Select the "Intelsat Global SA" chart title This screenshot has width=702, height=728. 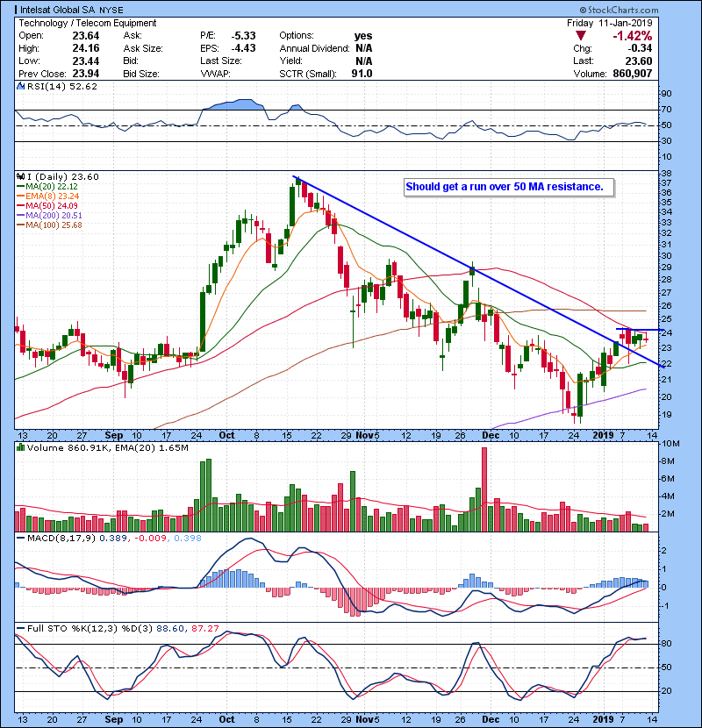click(58, 10)
